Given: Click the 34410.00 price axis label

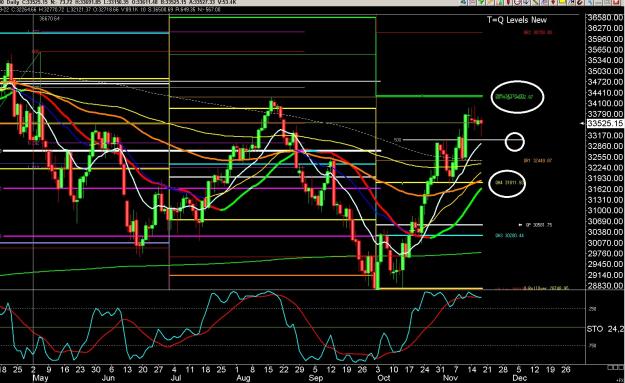Looking at the screenshot, I should 605,93.
